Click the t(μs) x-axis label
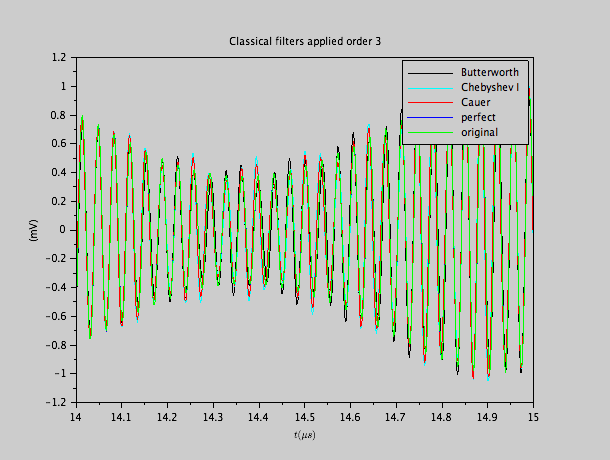610x460 pixels. pyautogui.click(x=305, y=435)
